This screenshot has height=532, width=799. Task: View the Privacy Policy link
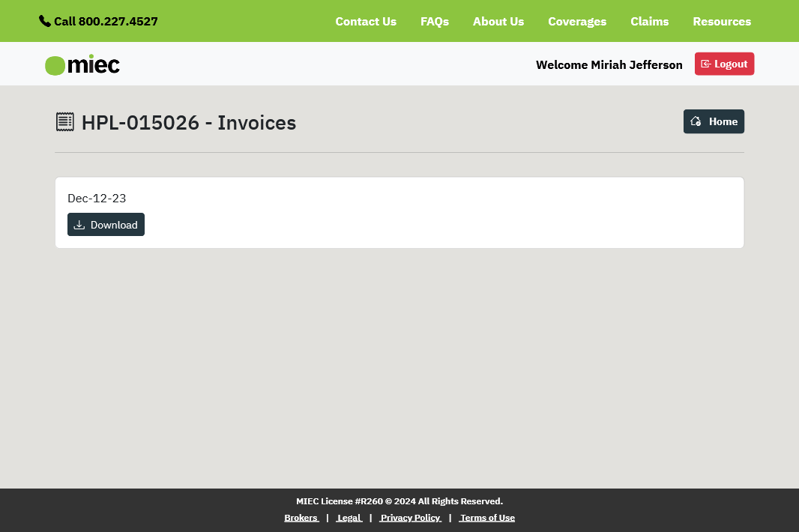410,518
